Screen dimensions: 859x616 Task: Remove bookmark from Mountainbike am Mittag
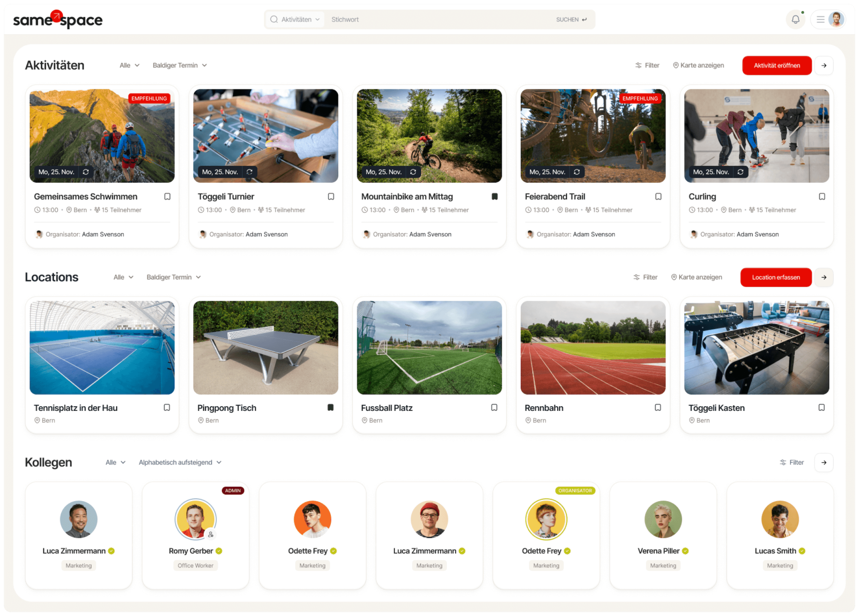pos(495,197)
